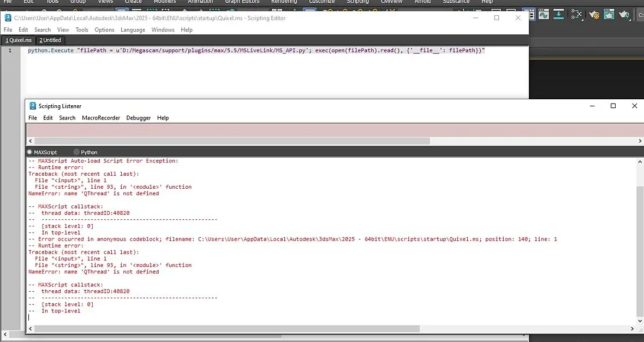The height and width of the screenshot is (342, 644).
Task: Click the Render Setup teapot icon
Action: (x=594, y=15)
